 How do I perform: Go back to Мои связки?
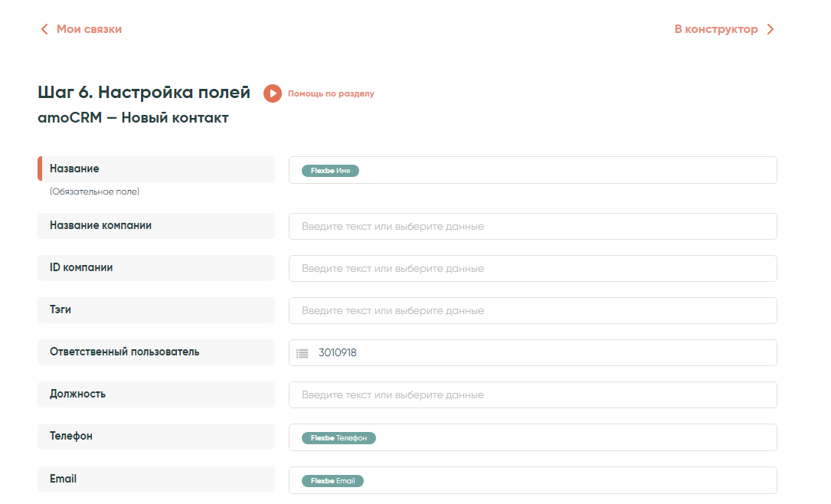(x=89, y=29)
